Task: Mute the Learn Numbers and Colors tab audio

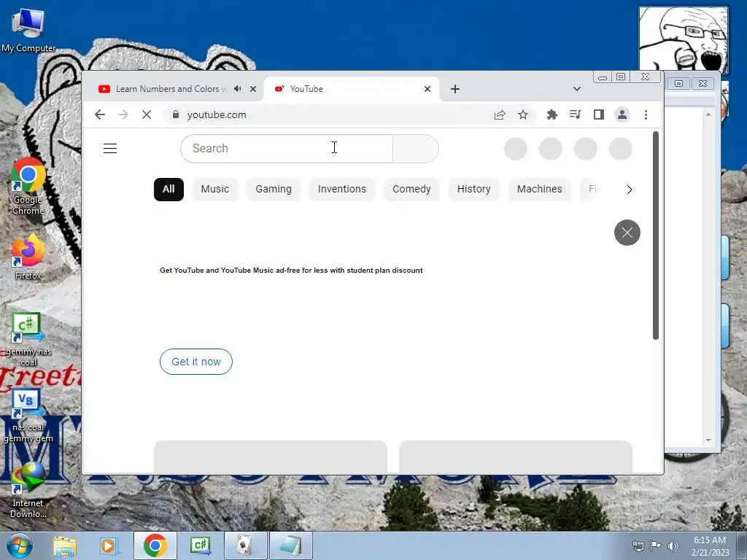Action: pyautogui.click(x=237, y=88)
